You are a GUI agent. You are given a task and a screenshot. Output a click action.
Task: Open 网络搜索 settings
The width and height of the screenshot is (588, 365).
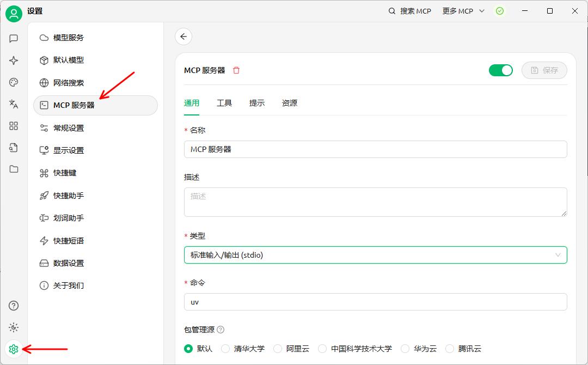95,82
